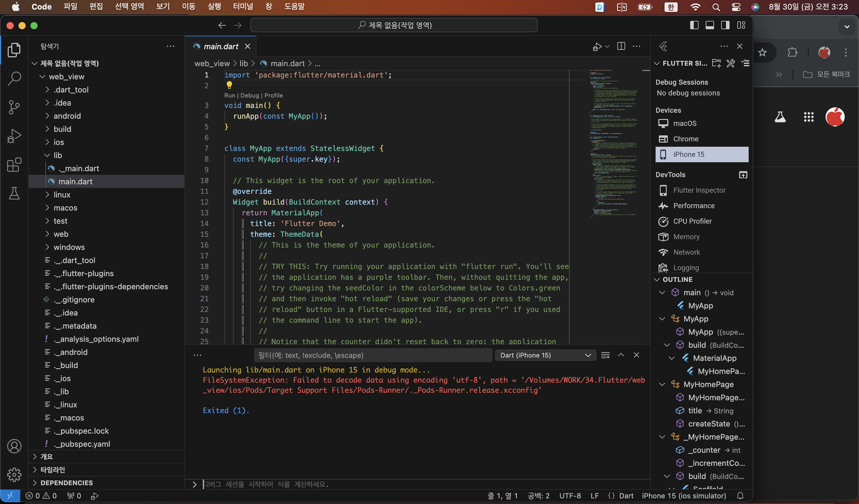Toggle the primary sidebar visibility
The height and width of the screenshot is (504, 859).
coord(694,25)
